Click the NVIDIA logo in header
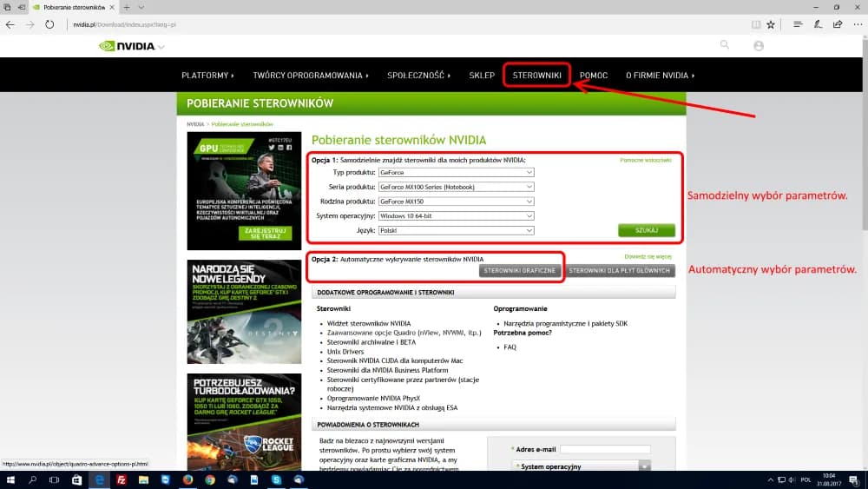This screenshot has height=489, width=868. [127, 46]
